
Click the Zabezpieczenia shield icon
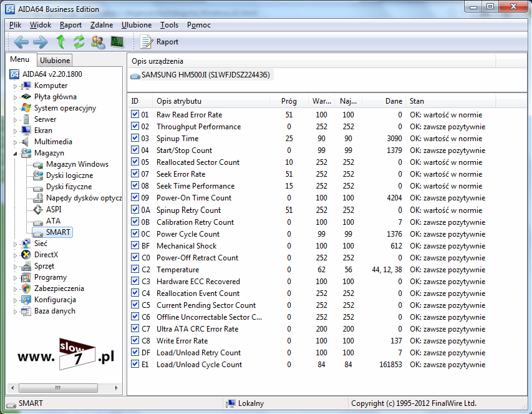click(26, 288)
